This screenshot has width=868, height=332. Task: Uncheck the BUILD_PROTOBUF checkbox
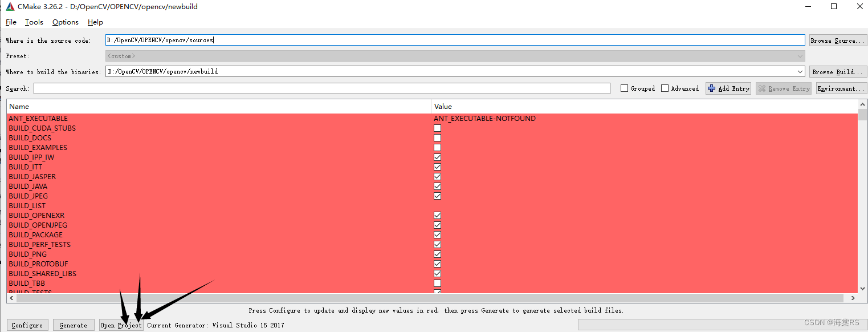point(438,264)
